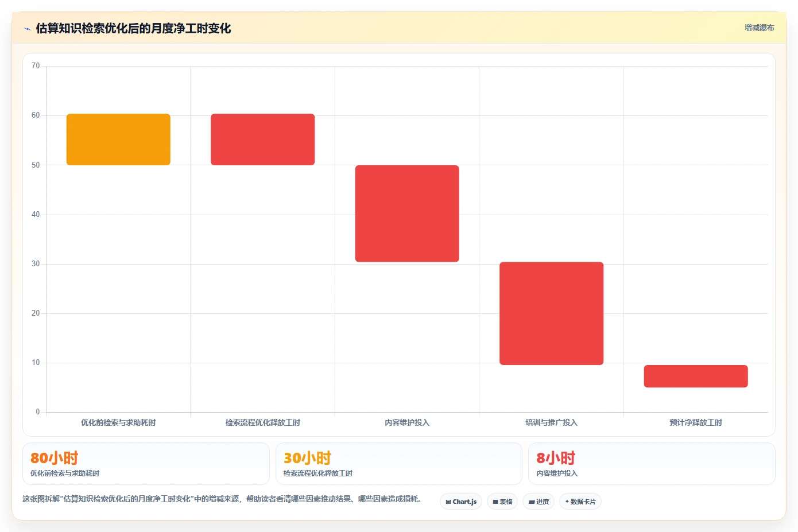Select the red 检索流程优化释放工时 bar
This screenshot has height=532, width=798.
[x=262, y=139]
